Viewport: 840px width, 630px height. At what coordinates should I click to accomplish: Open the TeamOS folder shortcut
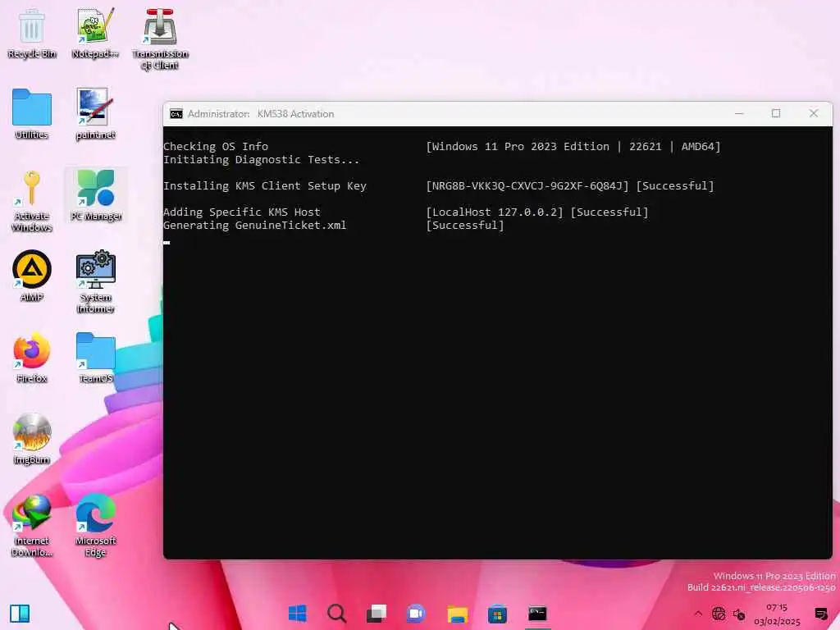[95, 358]
